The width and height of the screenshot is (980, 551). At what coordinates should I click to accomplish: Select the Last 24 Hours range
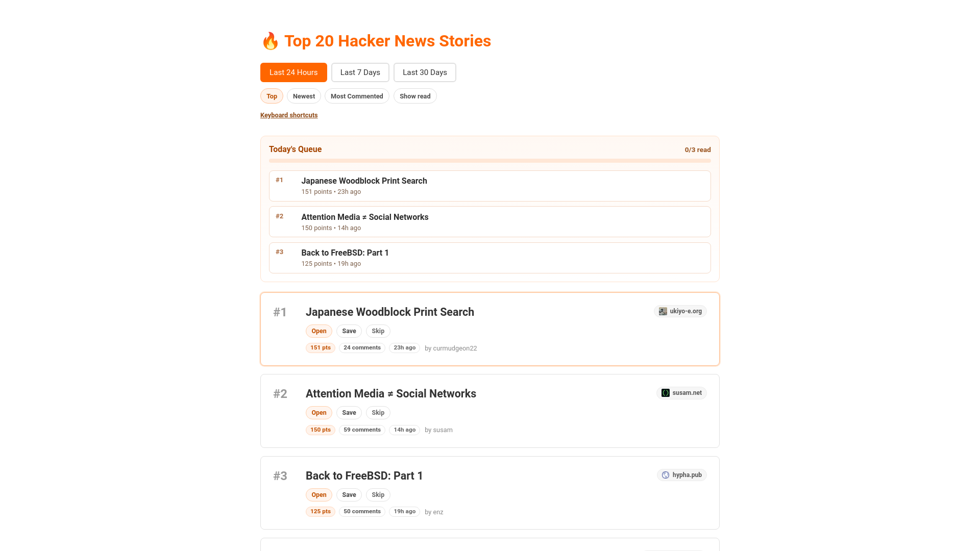pyautogui.click(x=293, y=72)
